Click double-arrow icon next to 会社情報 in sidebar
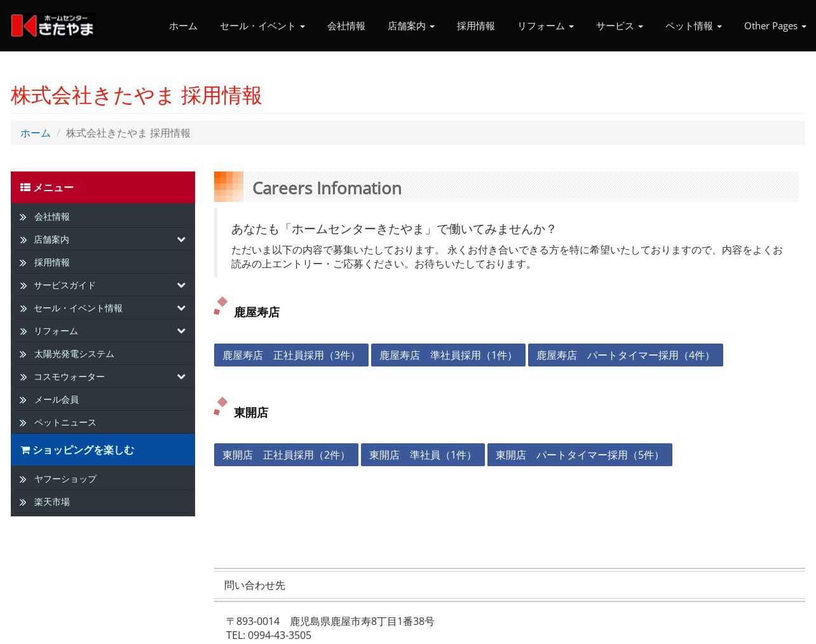Viewport: 816px width, 644px height. click(23, 217)
